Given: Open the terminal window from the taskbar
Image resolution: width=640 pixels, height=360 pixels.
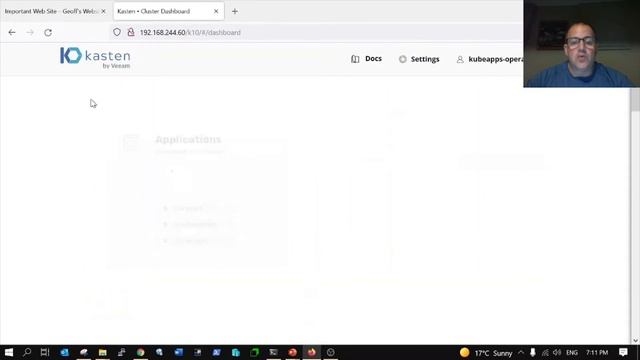Looking at the screenshot, I should [273, 352].
